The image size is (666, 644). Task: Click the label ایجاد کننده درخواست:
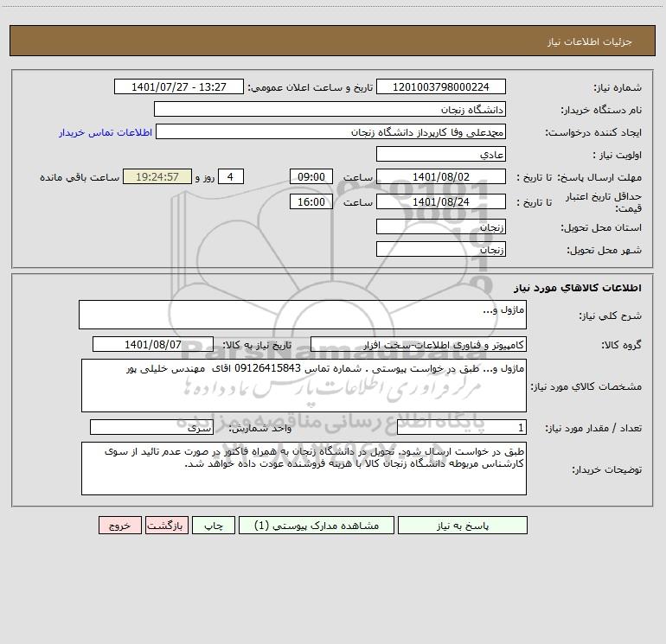point(593,132)
